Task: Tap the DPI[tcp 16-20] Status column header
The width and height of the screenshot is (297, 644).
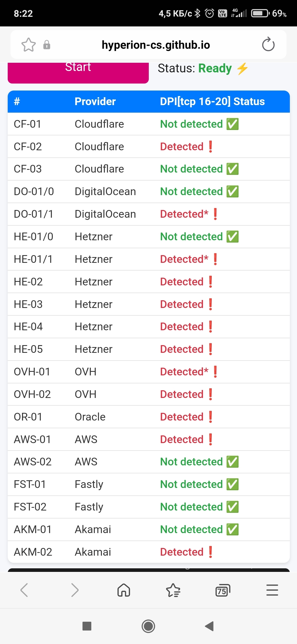Action: 212,102
